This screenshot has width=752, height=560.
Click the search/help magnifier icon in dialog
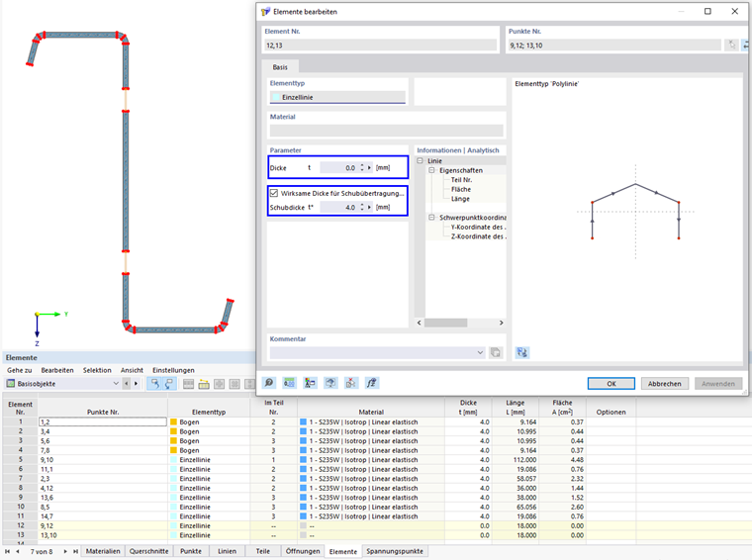pyautogui.click(x=269, y=383)
